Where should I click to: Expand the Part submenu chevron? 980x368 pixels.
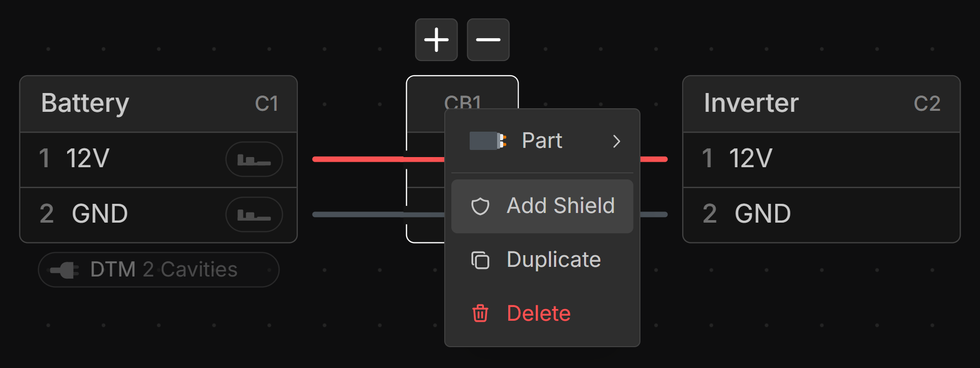coord(617,141)
